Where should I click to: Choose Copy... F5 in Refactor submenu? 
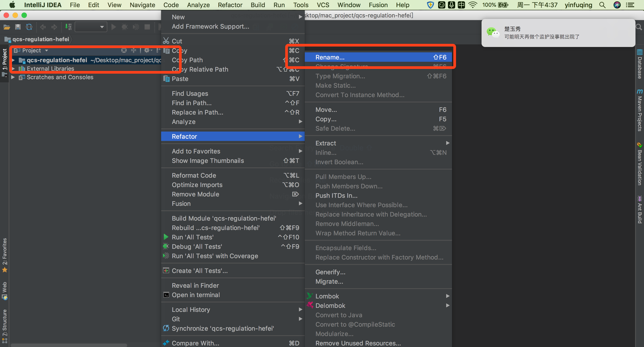pyautogui.click(x=378, y=119)
